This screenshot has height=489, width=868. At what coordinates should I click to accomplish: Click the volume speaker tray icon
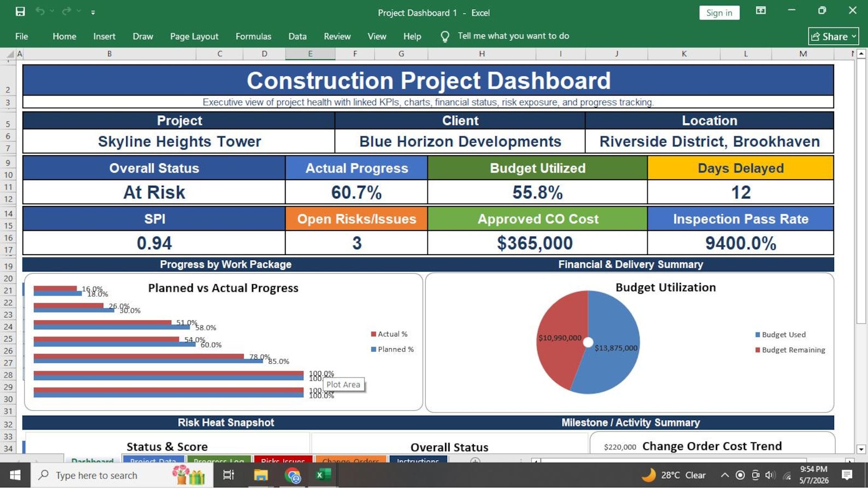pos(770,475)
